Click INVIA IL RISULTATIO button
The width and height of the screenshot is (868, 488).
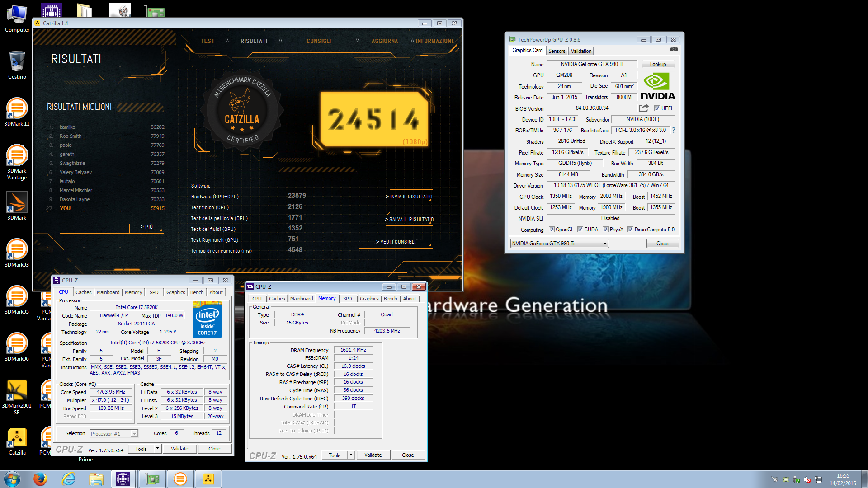[409, 197]
